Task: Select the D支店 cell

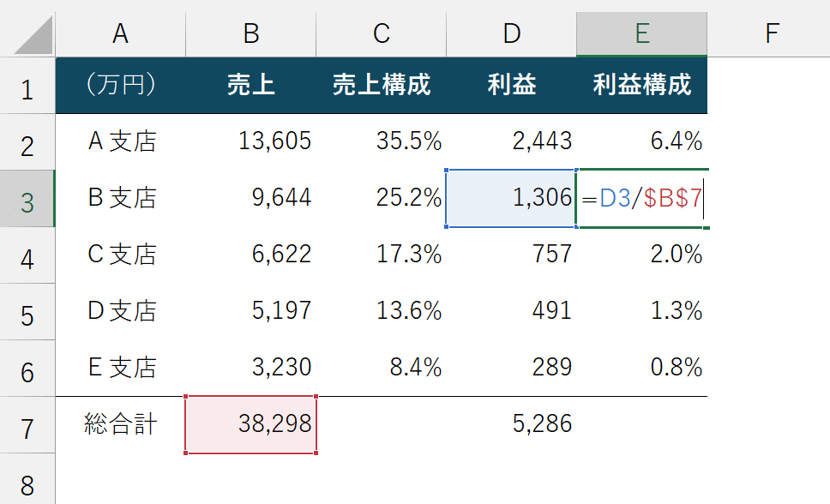Action: (121, 312)
